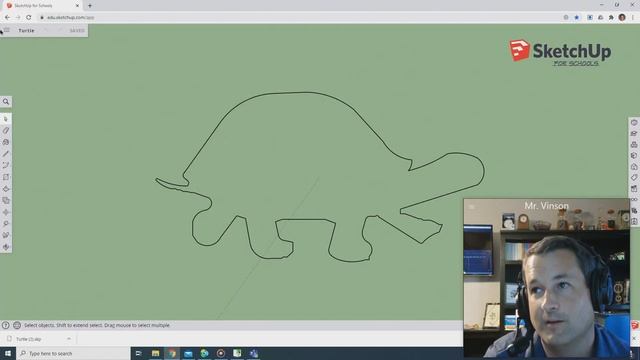
Task: Open File Explorer from the taskbar
Action: tap(156, 353)
